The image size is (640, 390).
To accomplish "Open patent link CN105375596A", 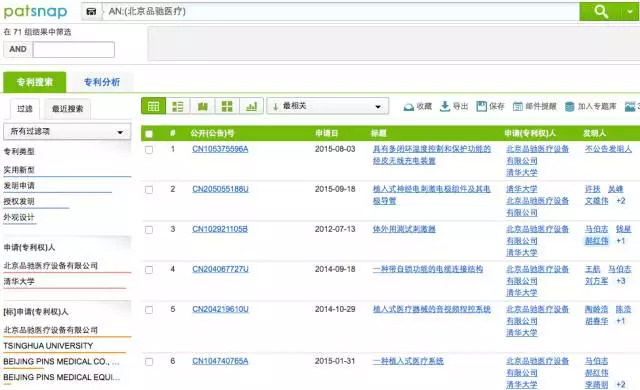I will click(x=220, y=149).
